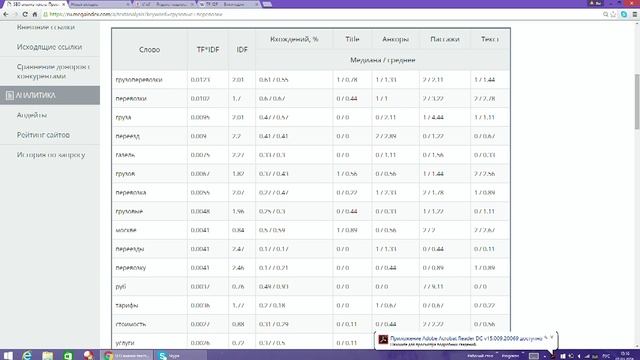Viewport: 640px width, 360px height.
Task: Click the Пассажи column header
Action: click(445, 39)
